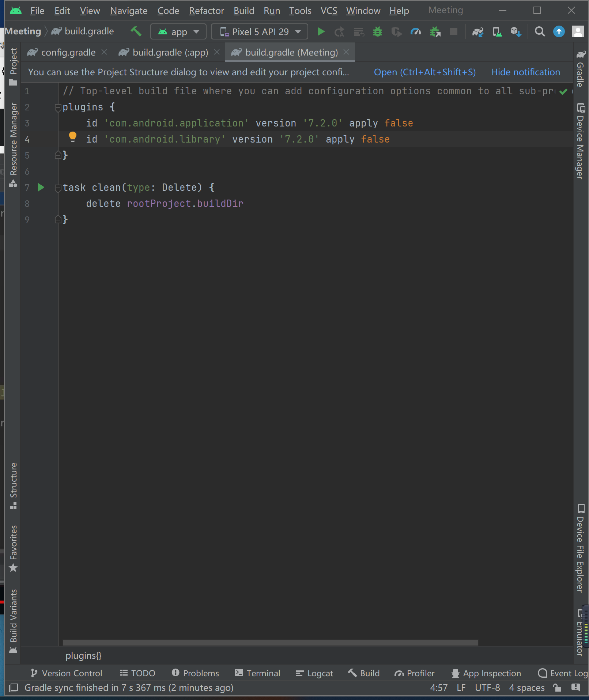This screenshot has height=700, width=589.
Task: Open the Pixel 5 API 29 device dropdown
Action: [x=260, y=32]
